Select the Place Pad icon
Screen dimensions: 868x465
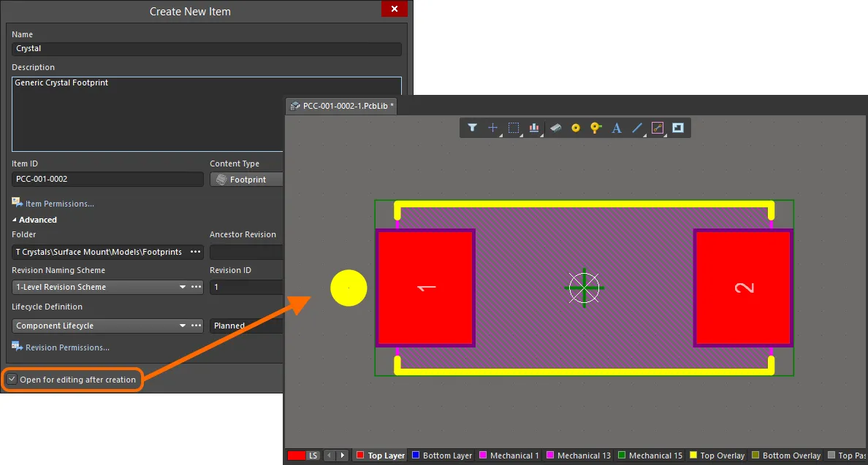tap(576, 128)
